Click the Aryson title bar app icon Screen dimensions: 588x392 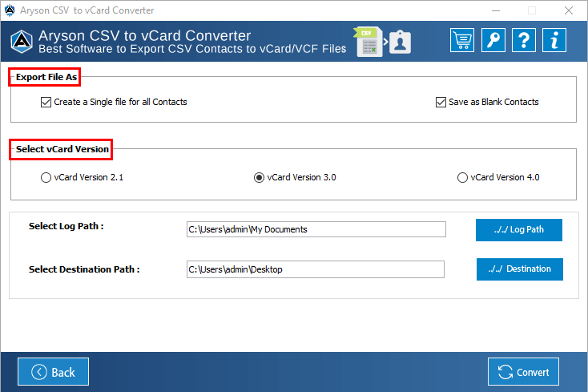(10, 10)
